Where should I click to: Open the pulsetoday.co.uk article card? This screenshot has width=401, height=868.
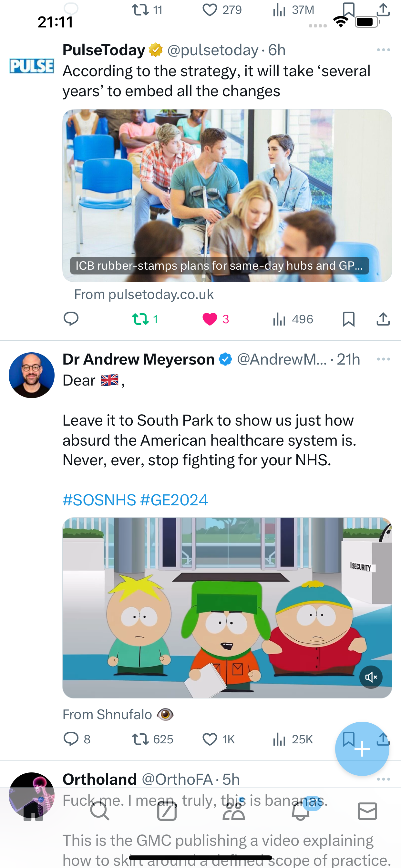coord(227,195)
